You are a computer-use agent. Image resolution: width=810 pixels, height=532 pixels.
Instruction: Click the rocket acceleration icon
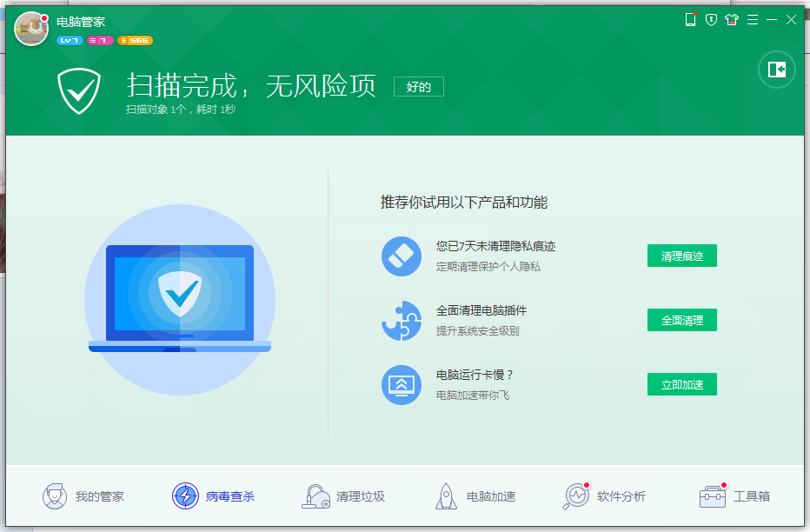[446, 496]
